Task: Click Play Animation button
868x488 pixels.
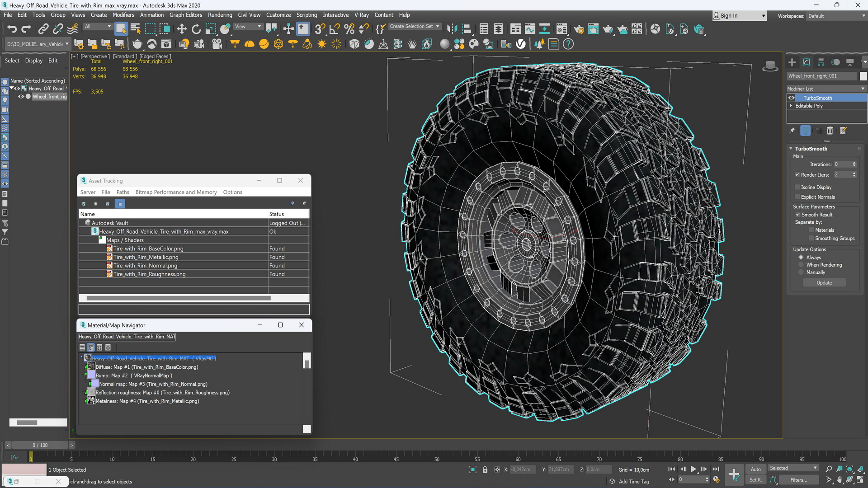Action: (x=693, y=469)
